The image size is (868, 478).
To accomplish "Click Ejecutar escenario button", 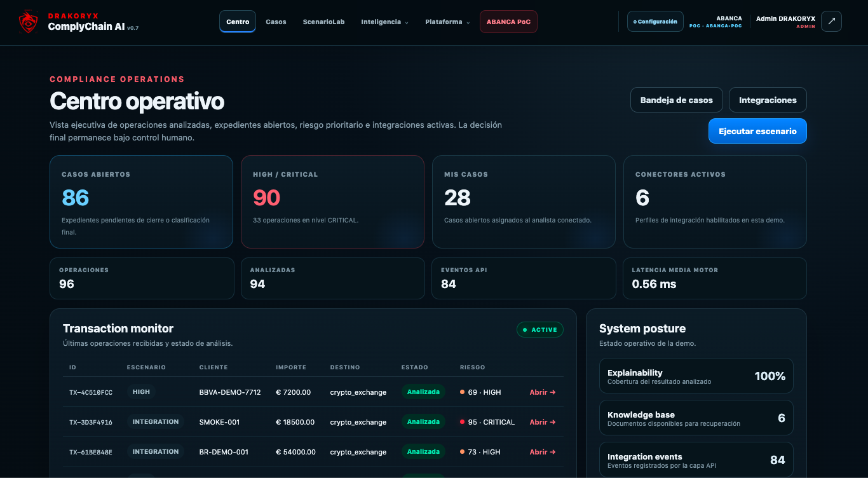I will (x=757, y=131).
